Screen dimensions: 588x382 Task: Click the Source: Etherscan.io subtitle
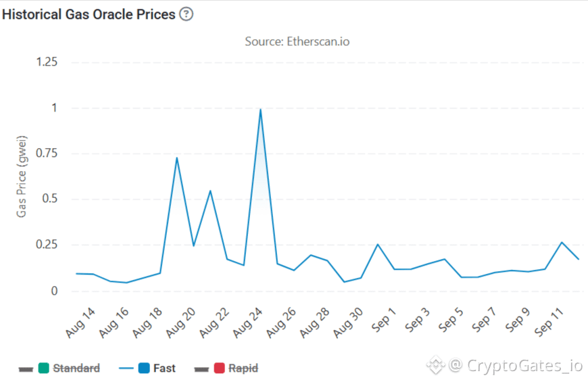click(x=297, y=41)
